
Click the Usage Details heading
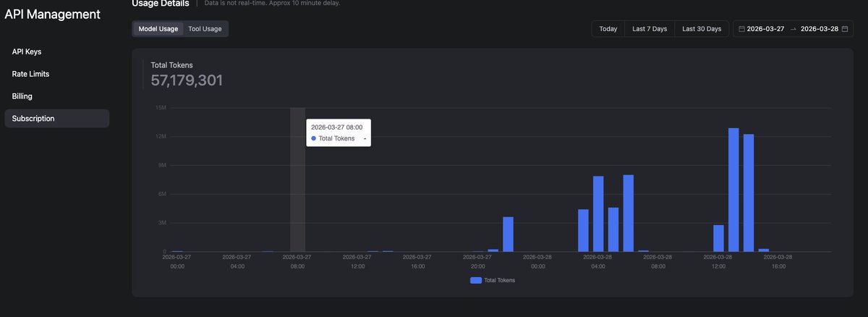(x=161, y=4)
